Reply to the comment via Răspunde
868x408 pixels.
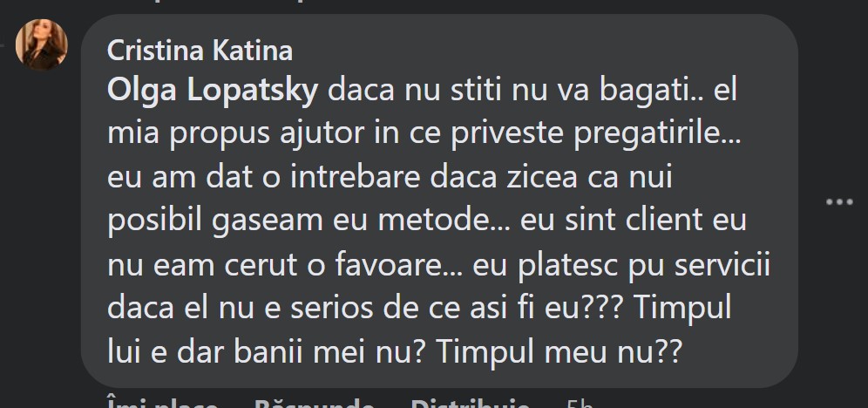click(314, 403)
